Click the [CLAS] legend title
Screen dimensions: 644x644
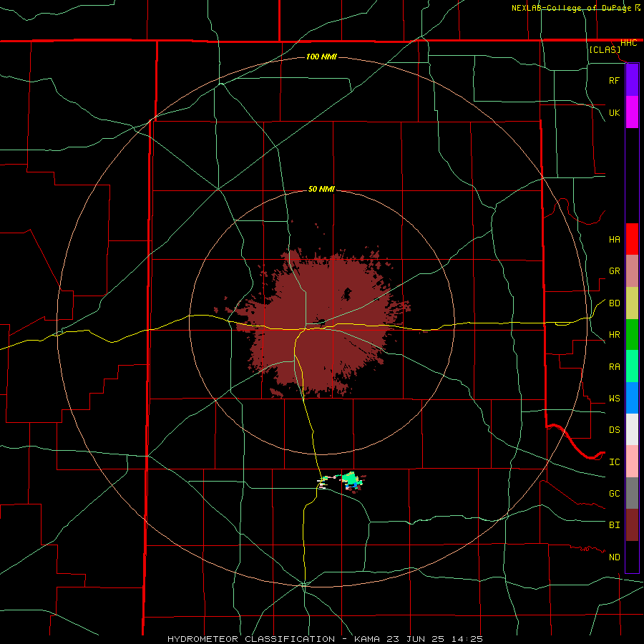(x=605, y=49)
